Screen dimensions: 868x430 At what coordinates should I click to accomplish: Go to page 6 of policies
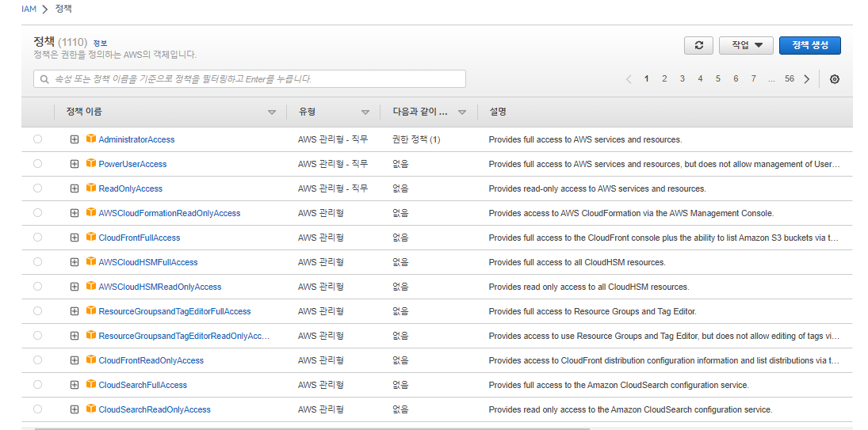(736, 79)
